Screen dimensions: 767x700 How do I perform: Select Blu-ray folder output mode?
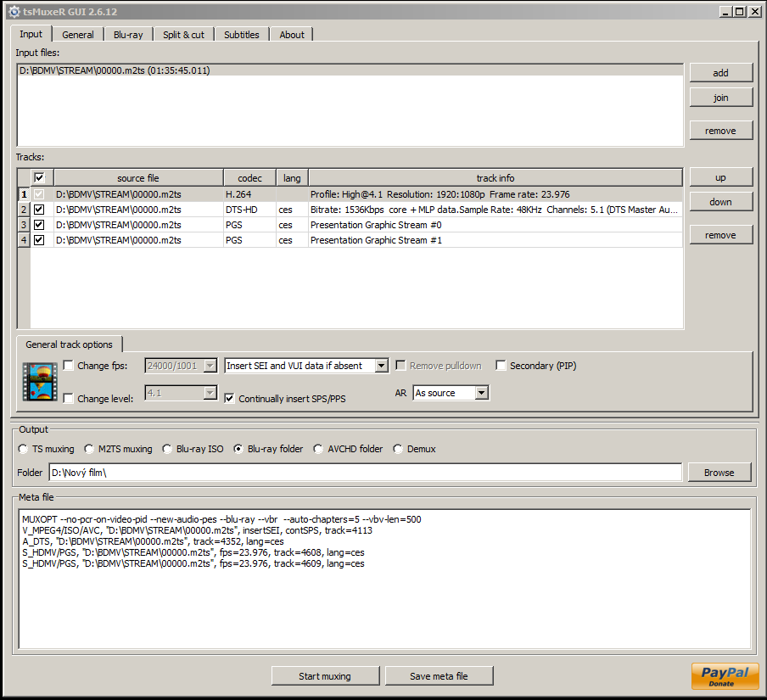click(238, 449)
